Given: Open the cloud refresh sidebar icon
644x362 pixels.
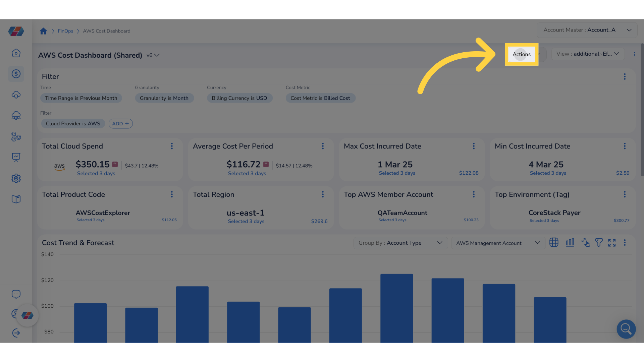Looking at the screenshot, I should (16, 95).
